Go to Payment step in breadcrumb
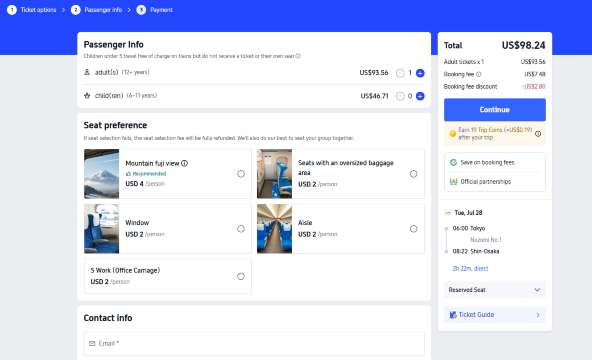 click(155, 10)
